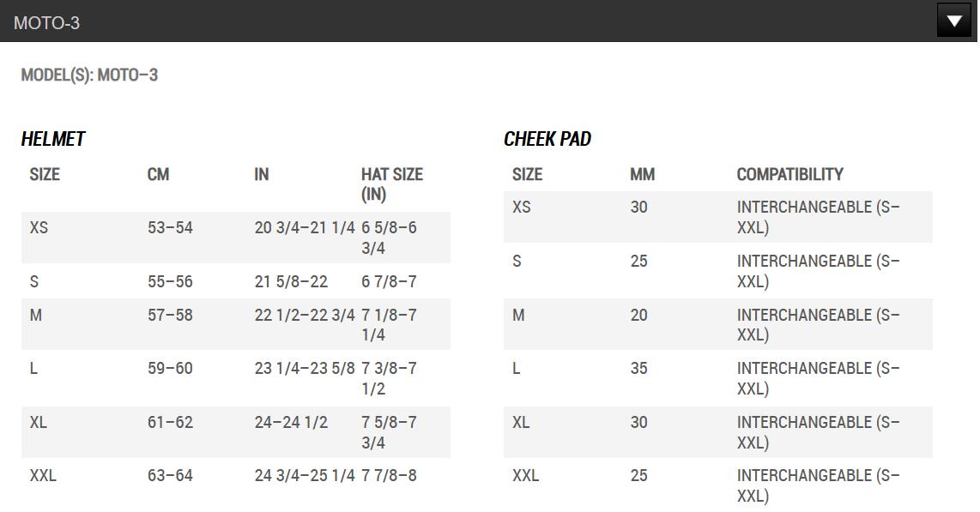Select the helmet M size 57–58 cm cell
980x512 pixels.
pyautogui.click(x=170, y=315)
